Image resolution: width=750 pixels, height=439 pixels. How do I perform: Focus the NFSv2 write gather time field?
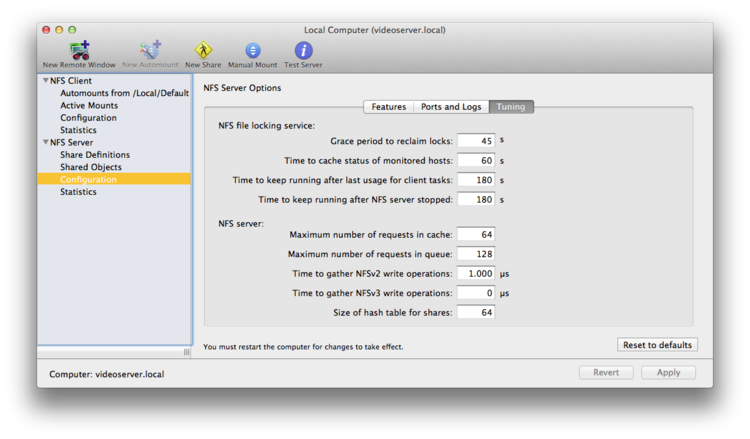point(476,274)
